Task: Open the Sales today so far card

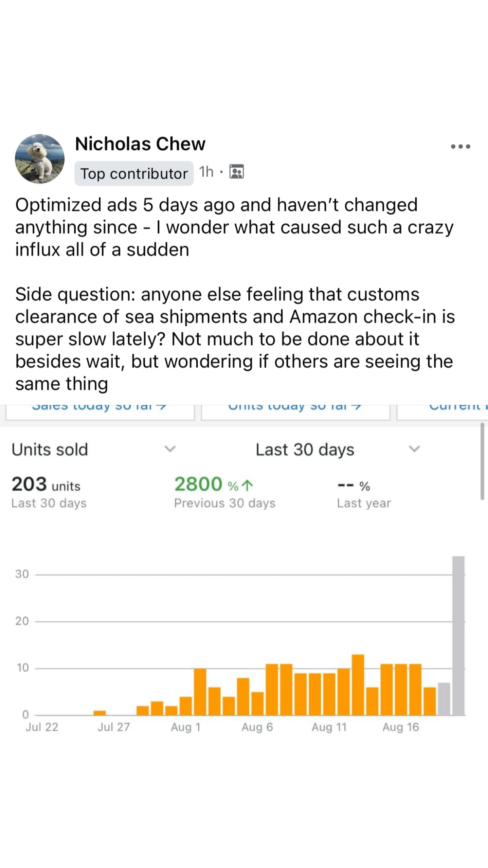Action: click(x=100, y=409)
